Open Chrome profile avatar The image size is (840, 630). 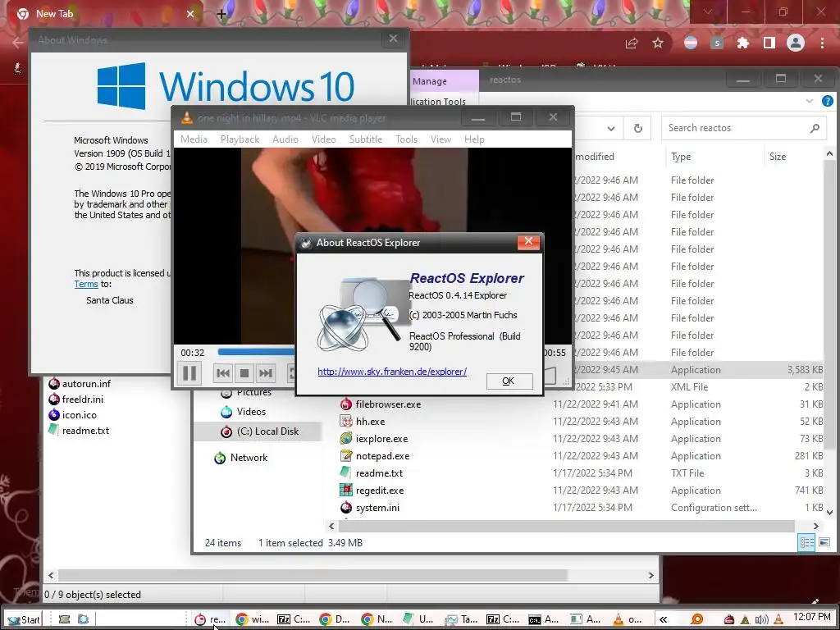(x=796, y=43)
